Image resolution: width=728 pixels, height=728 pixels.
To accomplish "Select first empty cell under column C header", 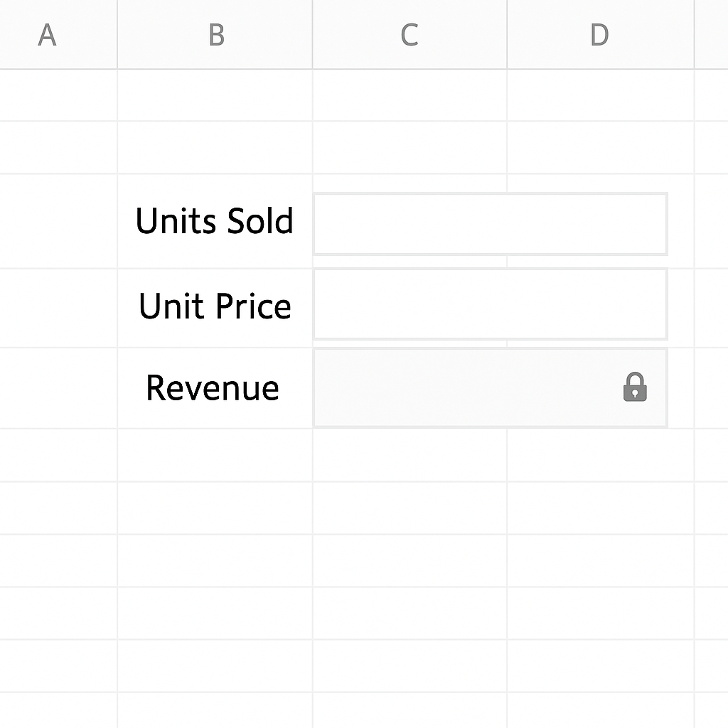I will tap(410, 95).
